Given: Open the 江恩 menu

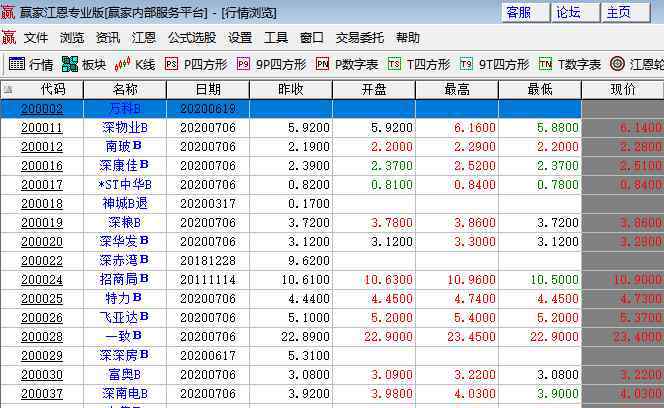Looking at the screenshot, I should [144, 38].
